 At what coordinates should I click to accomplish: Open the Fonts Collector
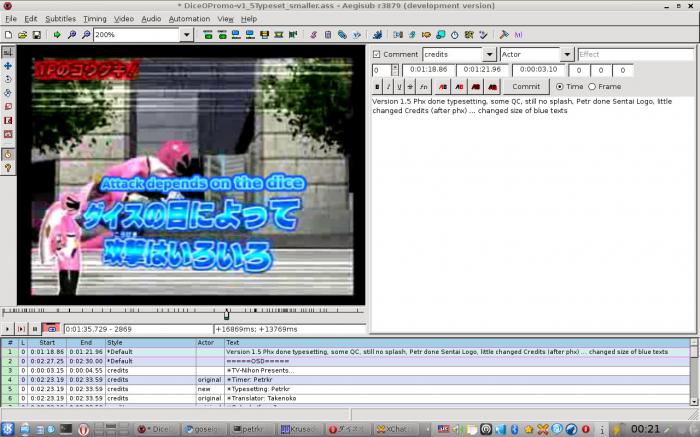coord(356,34)
